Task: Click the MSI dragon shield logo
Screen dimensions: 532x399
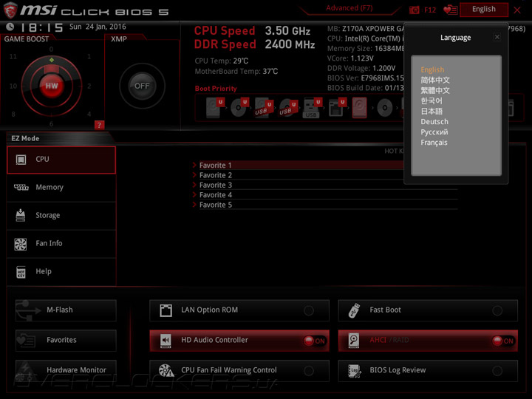Action: click(x=10, y=10)
